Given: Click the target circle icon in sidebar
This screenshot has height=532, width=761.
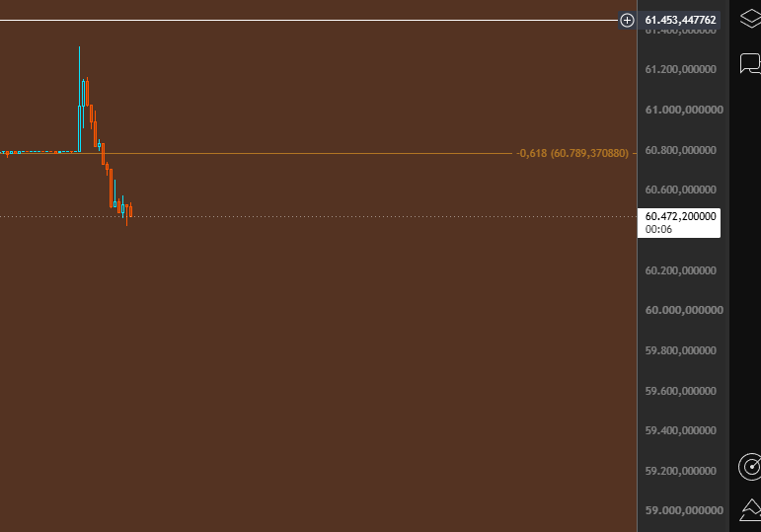Looking at the screenshot, I should (x=750, y=467).
